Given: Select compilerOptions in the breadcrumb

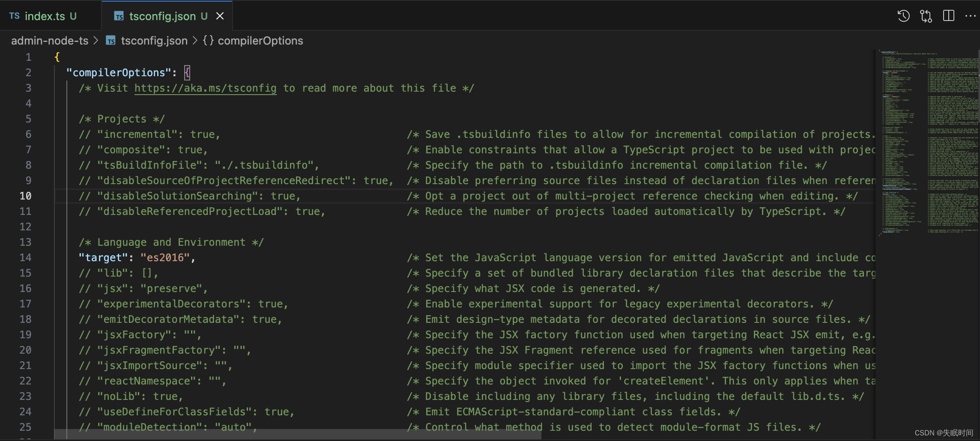Looking at the screenshot, I should click(260, 41).
